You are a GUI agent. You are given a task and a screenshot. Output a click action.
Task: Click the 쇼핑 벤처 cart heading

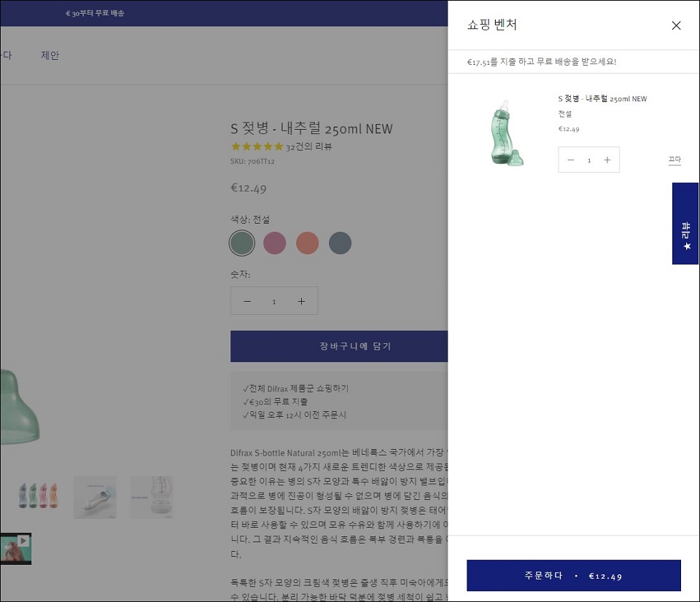(492, 25)
